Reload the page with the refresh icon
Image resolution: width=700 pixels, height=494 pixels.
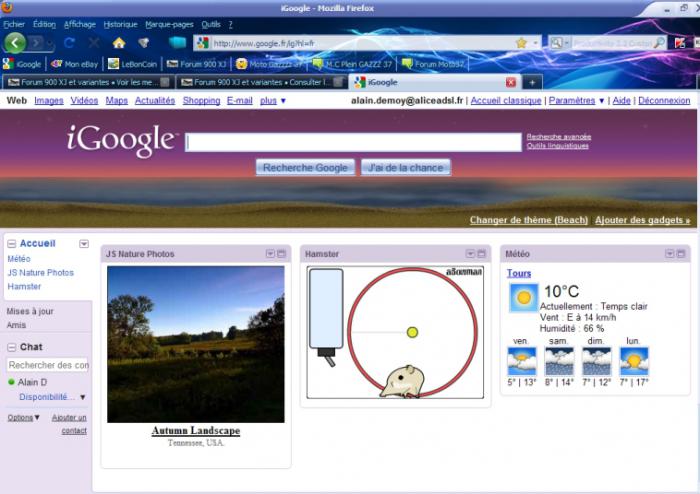pyautogui.click(x=69, y=43)
